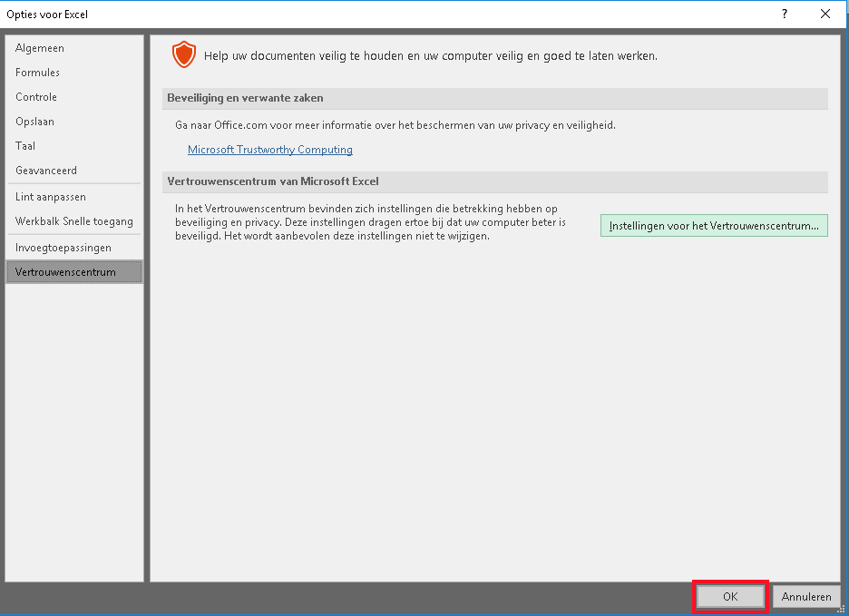Open Instellingen voor het Vertrouwenscentrum
The width and height of the screenshot is (849, 616).
click(714, 226)
